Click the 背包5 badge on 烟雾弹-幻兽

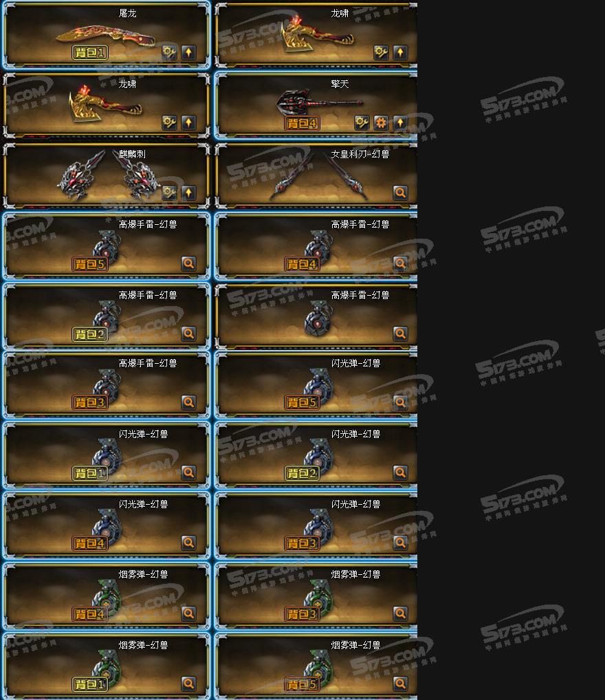[x=302, y=684]
